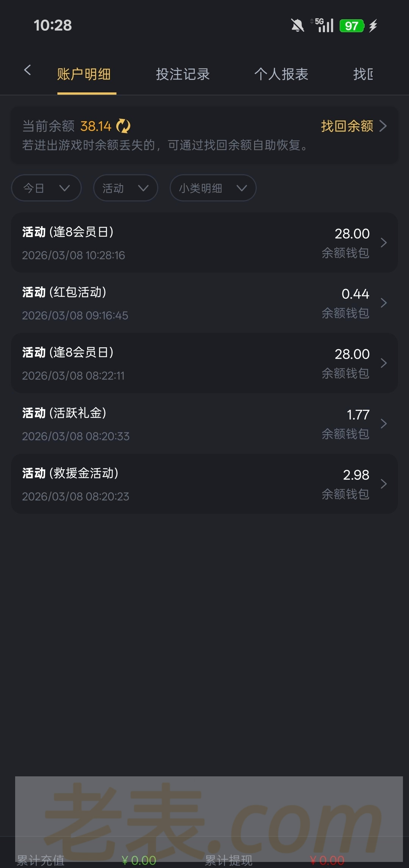Screen dimensions: 409x868
Task: Tap the 找回余额 link
Action: (x=353, y=126)
